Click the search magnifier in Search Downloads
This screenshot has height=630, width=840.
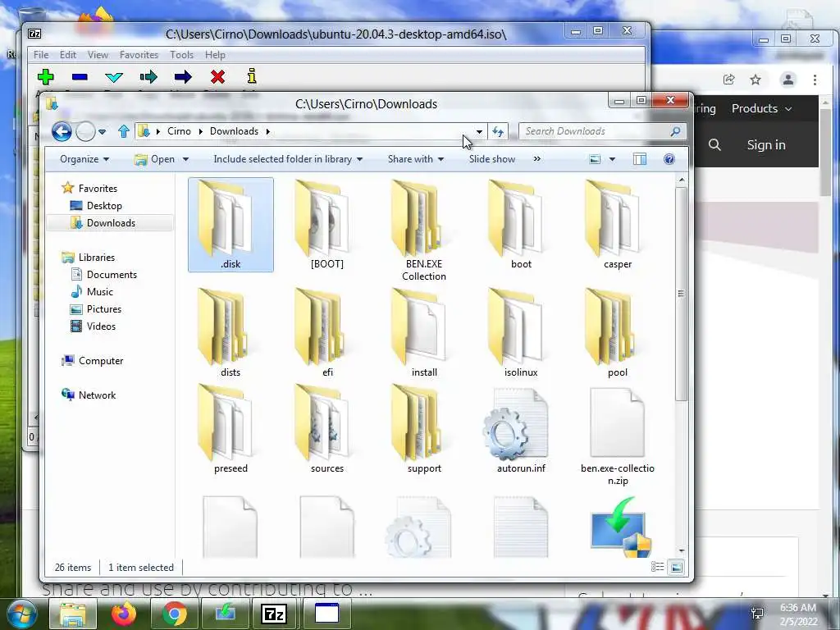(x=675, y=131)
